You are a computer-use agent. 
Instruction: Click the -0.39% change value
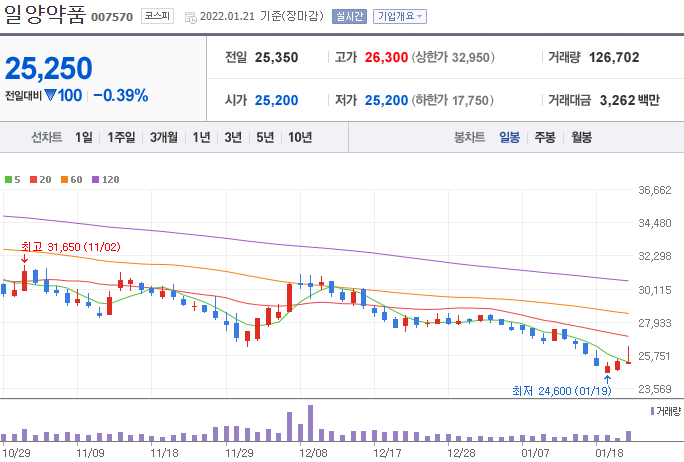[x=121, y=95]
